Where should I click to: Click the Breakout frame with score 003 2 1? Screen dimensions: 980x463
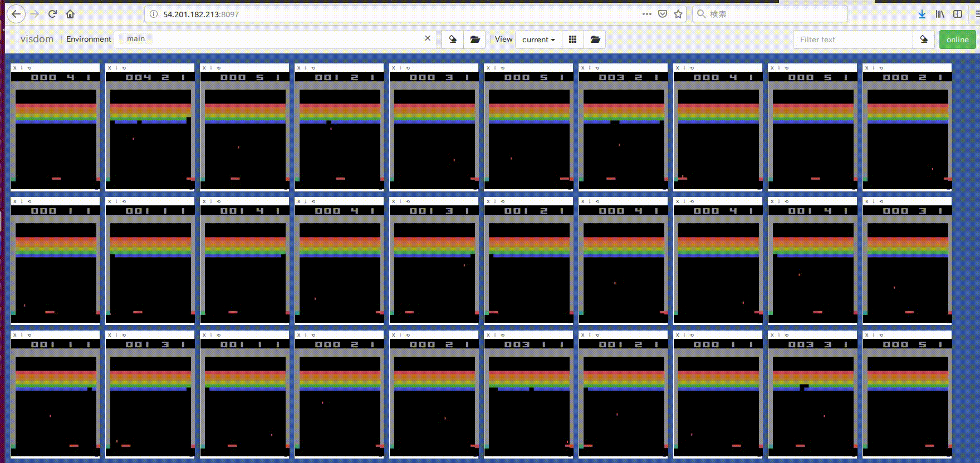624,131
